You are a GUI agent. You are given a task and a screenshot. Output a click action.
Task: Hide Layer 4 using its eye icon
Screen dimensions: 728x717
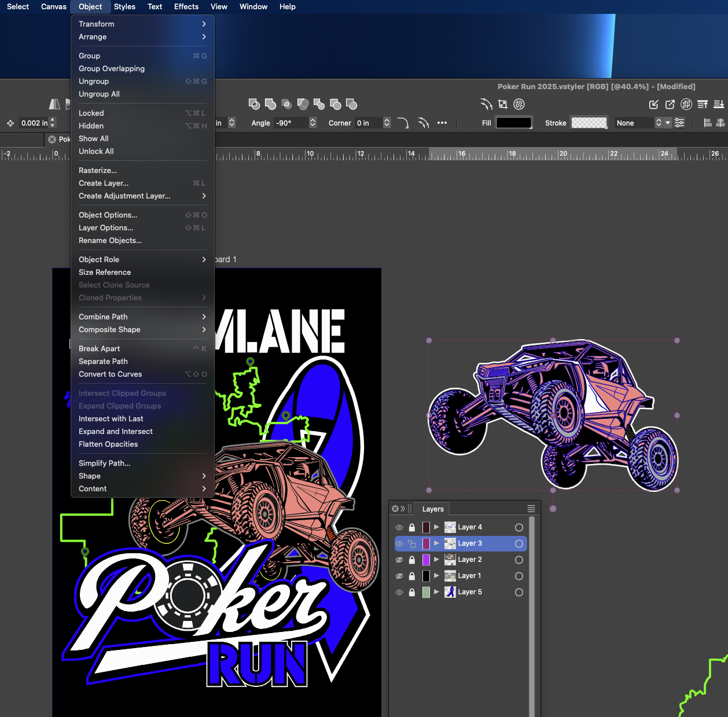399,527
